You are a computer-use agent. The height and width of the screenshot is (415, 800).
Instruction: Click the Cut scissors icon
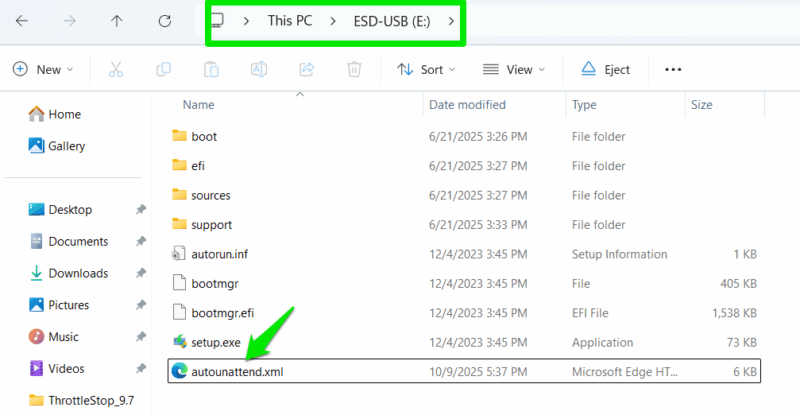(x=116, y=69)
